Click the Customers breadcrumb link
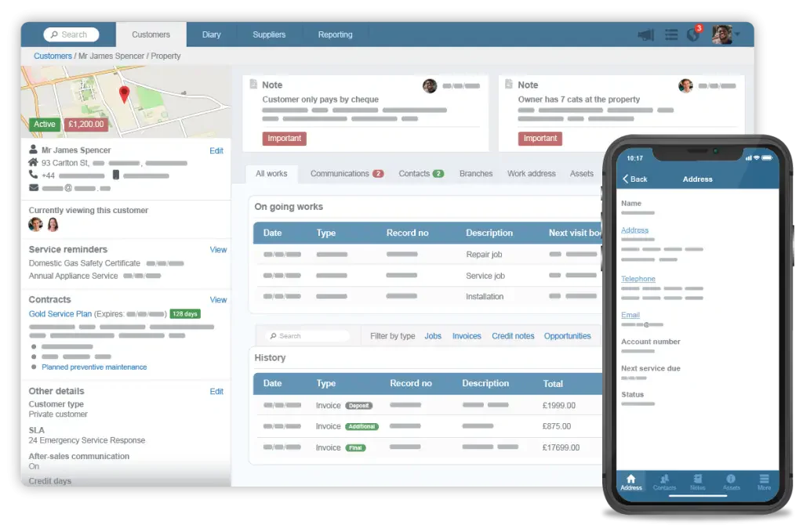This screenshot has width=803, height=532. [53, 56]
